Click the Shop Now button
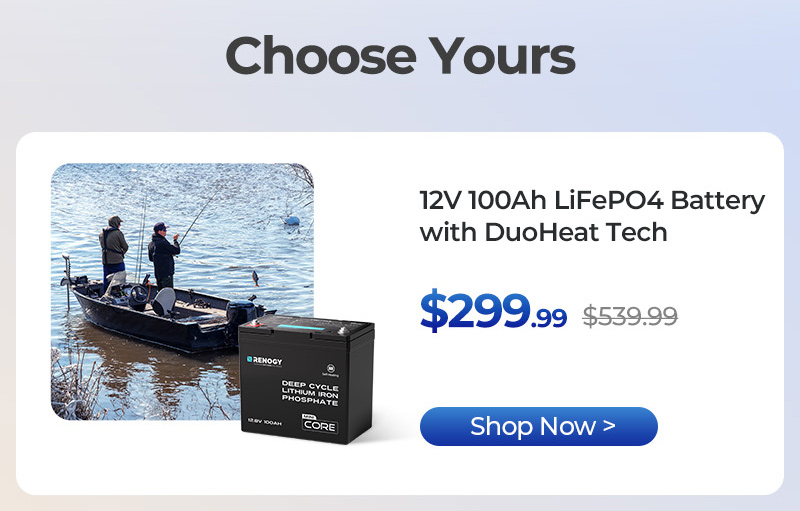This screenshot has width=800, height=511. pos(538,426)
